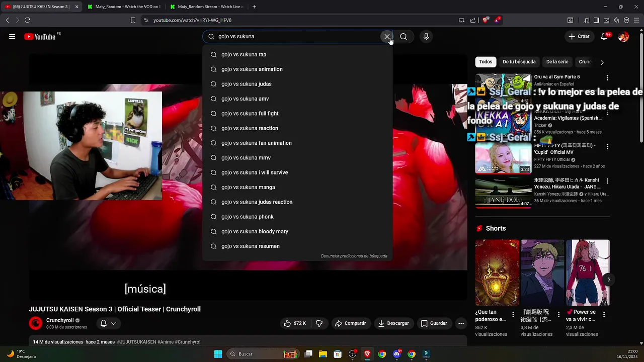Screen dimensions: 644x362
Task: Open the FIFTY FIFTY 'Cupid' video thumbnail
Action: (x=503, y=158)
